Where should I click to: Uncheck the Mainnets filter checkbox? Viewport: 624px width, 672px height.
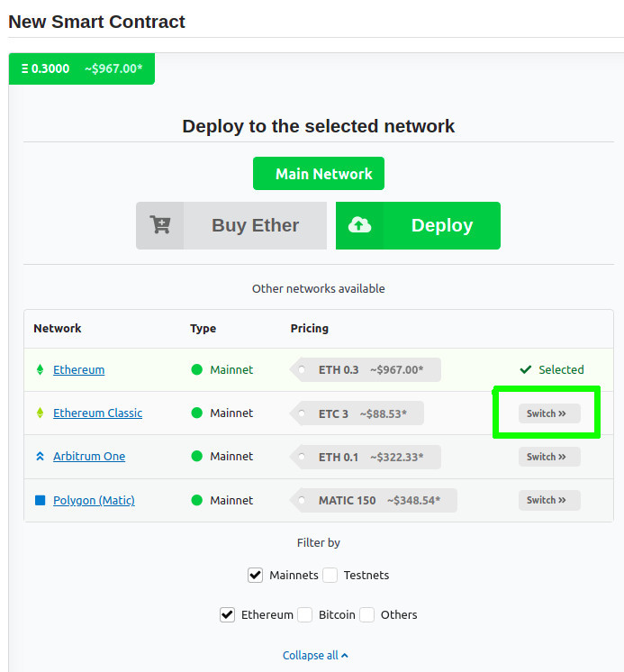click(x=255, y=575)
